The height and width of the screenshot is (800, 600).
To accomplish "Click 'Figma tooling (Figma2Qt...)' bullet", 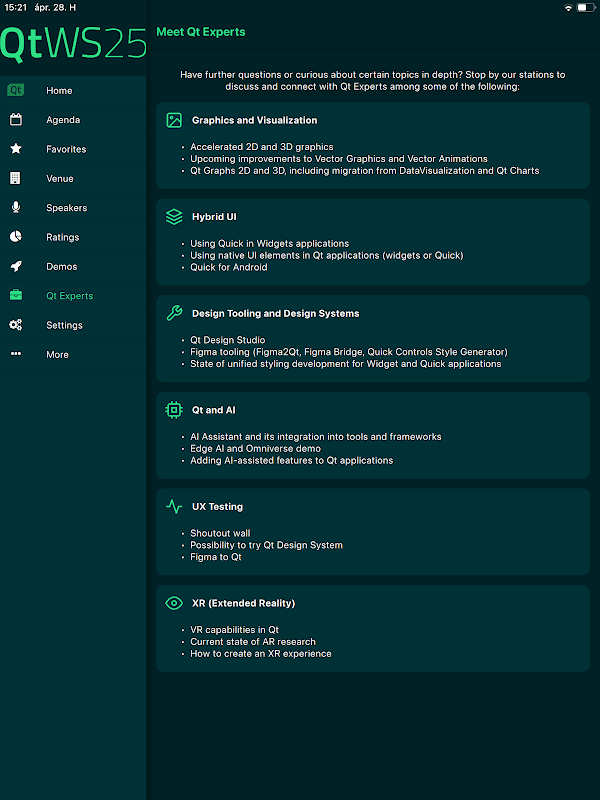I will click(x=349, y=352).
